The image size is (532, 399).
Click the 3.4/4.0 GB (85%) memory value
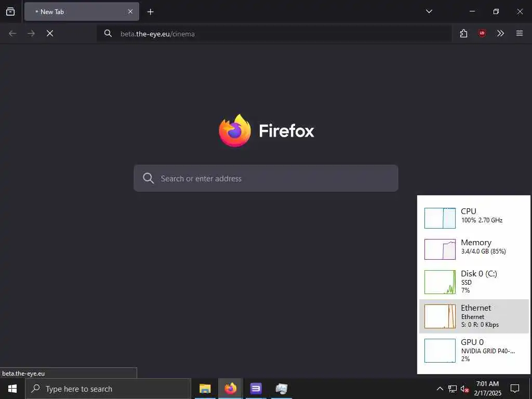point(484,251)
